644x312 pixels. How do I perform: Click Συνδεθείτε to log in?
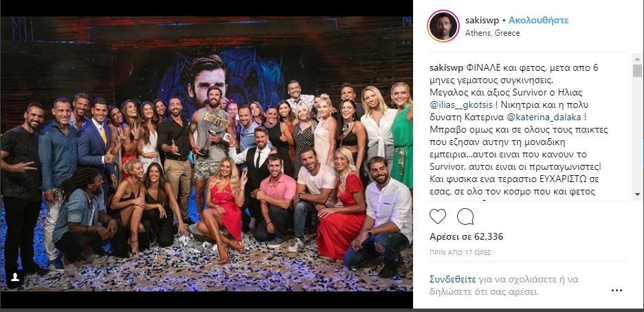453,279
